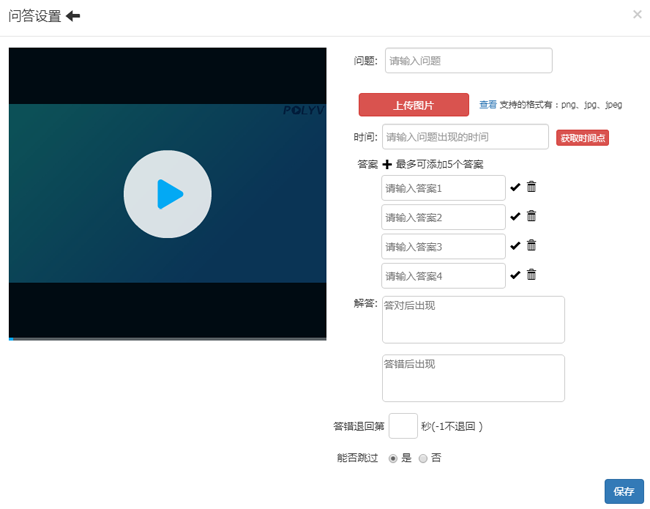Delete answer 3 using trash icon
The image size is (650, 509).
coord(532,246)
